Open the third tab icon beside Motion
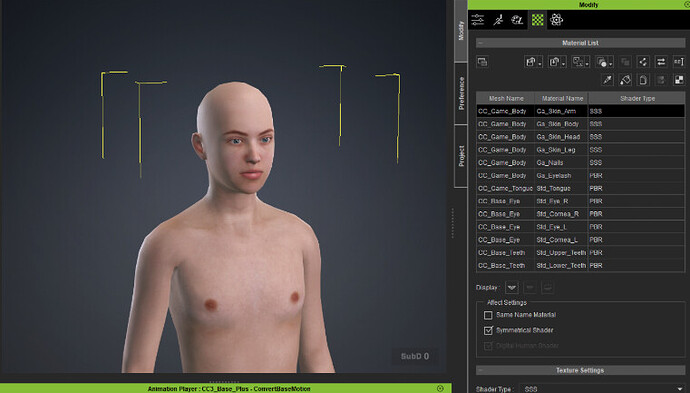This screenshot has height=393, width=690. pos(517,20)
